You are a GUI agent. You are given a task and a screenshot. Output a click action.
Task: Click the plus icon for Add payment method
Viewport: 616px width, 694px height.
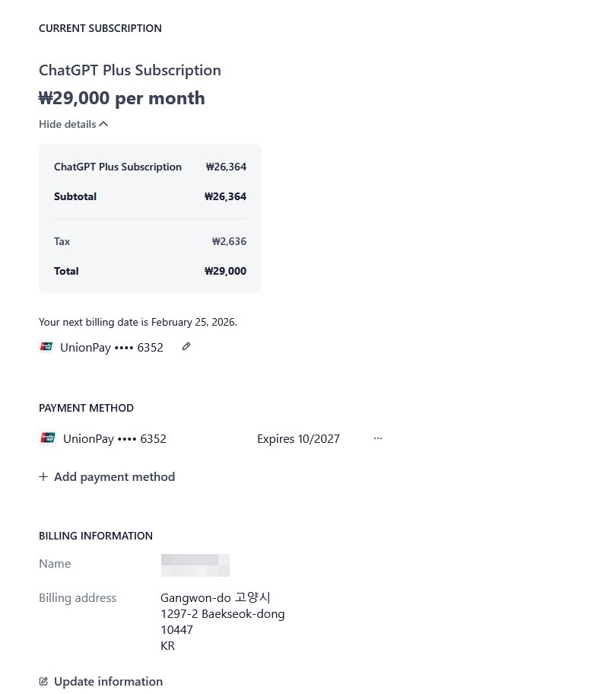click(x=43, y=477)
